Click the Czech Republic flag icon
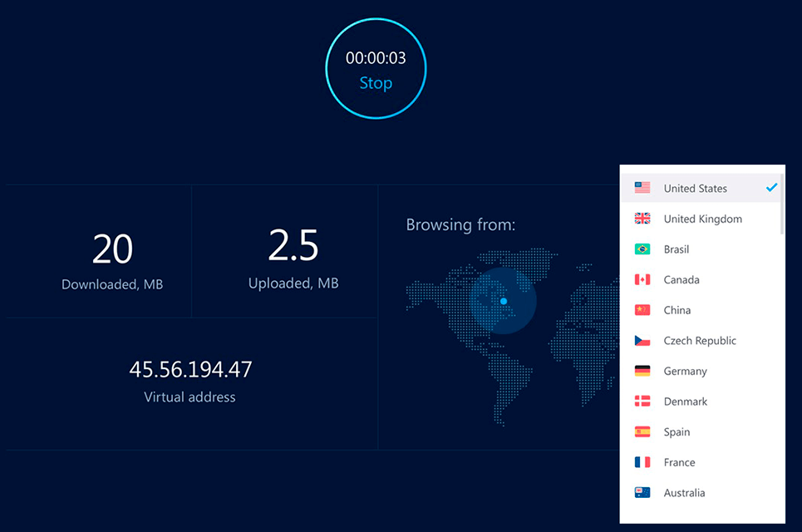802x532 pixels. pyautogui.click(x=642, y=340)
